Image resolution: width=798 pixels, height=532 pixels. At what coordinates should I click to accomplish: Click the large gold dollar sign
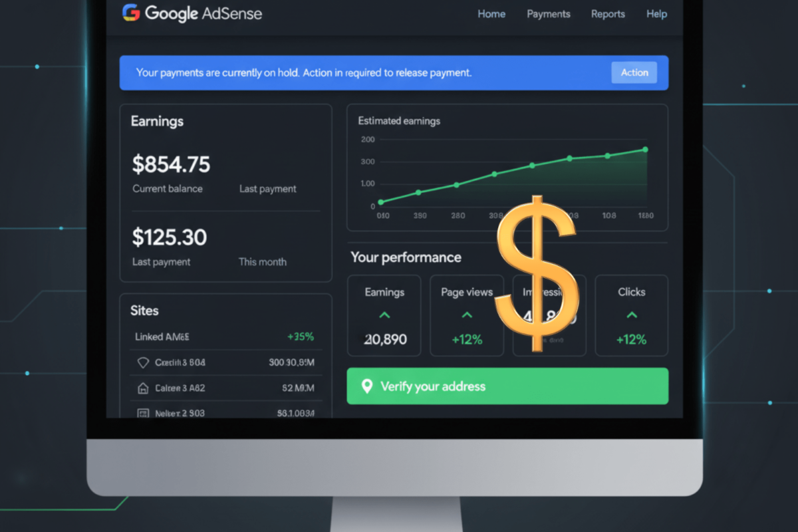(536, 273)
